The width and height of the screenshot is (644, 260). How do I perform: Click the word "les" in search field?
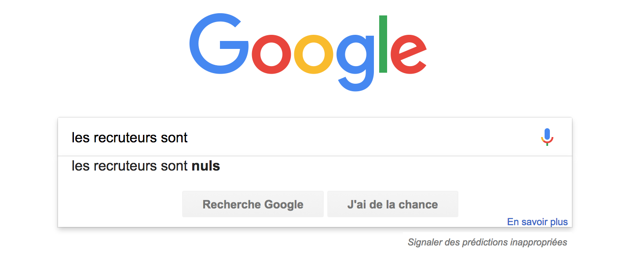(80, 137)
